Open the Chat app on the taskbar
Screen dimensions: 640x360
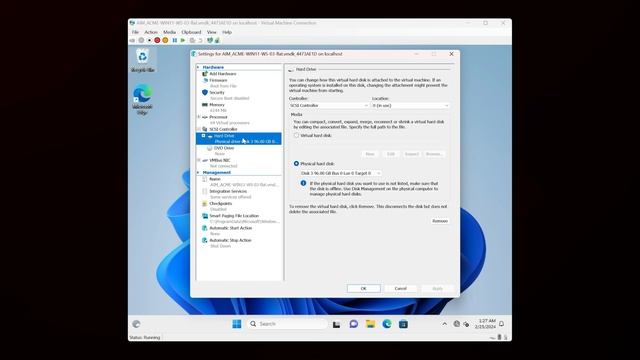(x=353, y=324)
